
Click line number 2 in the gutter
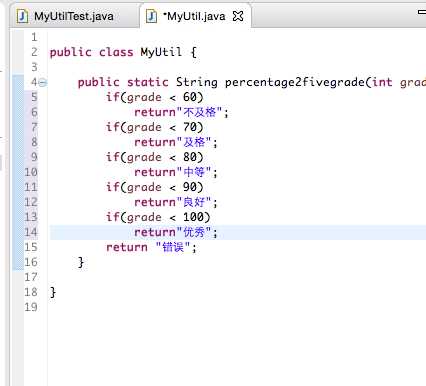[34, 52]
